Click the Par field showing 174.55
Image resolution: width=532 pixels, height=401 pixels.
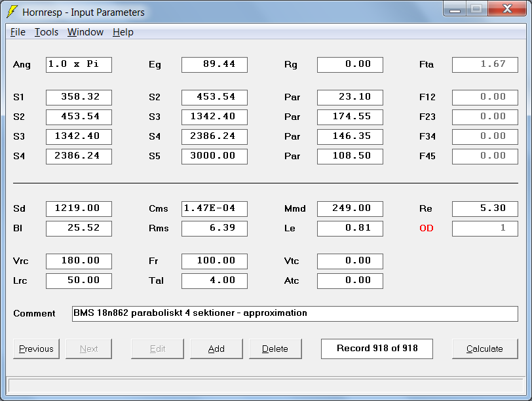(x=350, y=117)
